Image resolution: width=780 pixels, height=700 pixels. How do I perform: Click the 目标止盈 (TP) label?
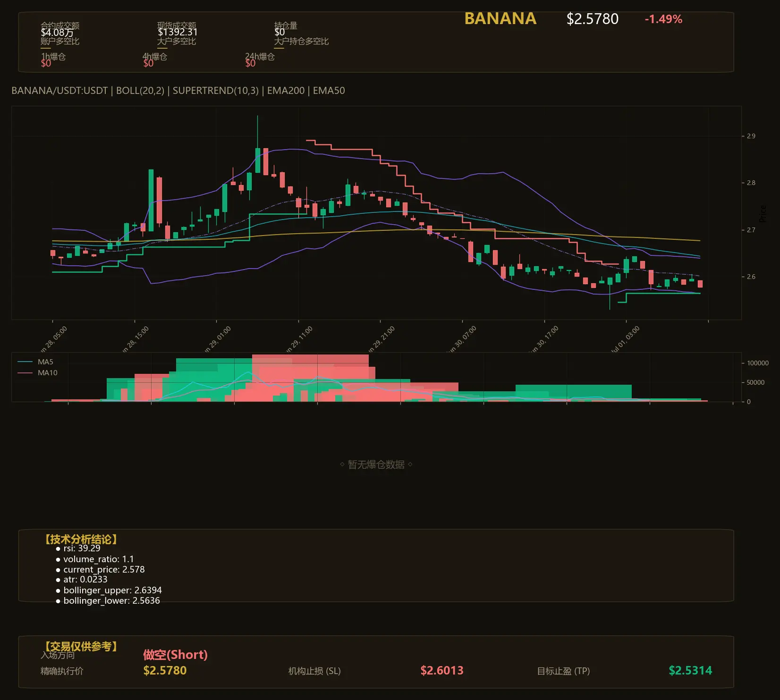pos(563,671)
